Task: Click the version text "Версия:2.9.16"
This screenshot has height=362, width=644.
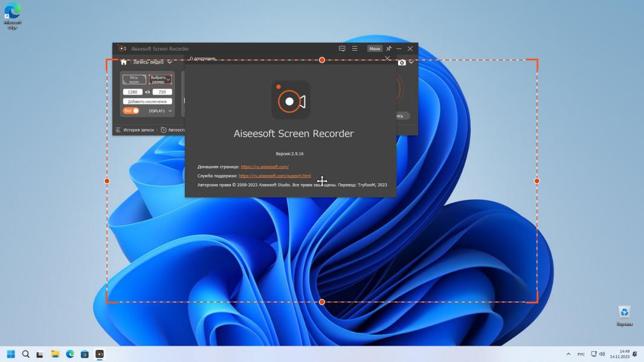Action: [289, 154]
